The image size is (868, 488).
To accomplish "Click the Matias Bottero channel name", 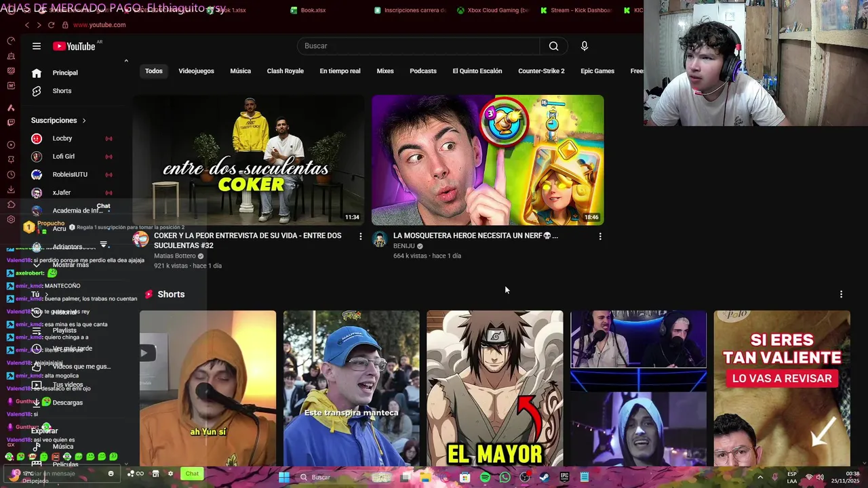I will point(174,256).
